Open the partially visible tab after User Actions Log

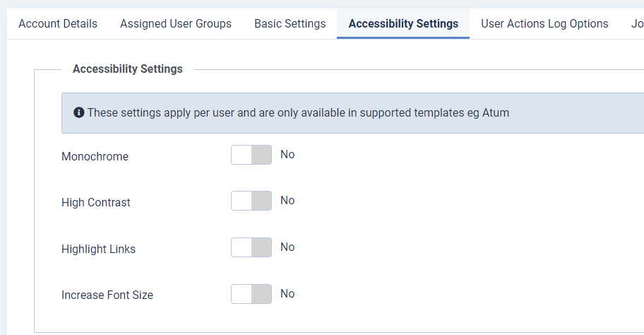(637, 24)
